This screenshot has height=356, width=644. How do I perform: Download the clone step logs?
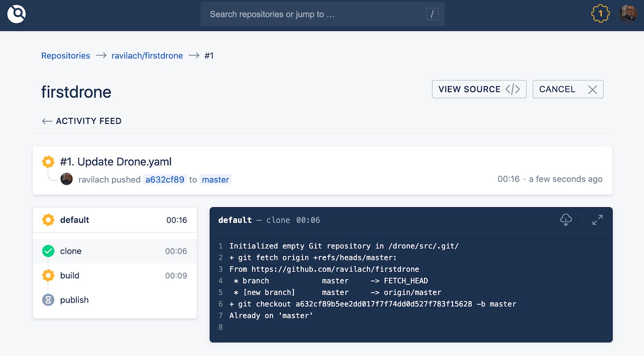(x=566, y=220)
